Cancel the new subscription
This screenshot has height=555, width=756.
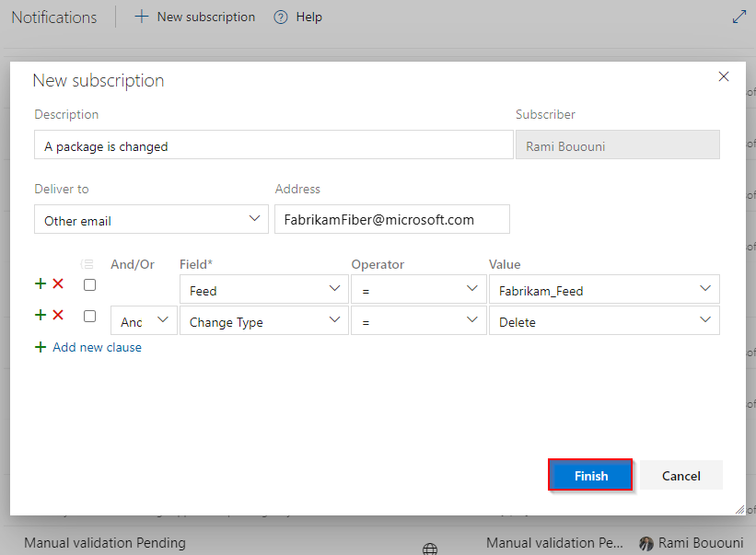680,475
